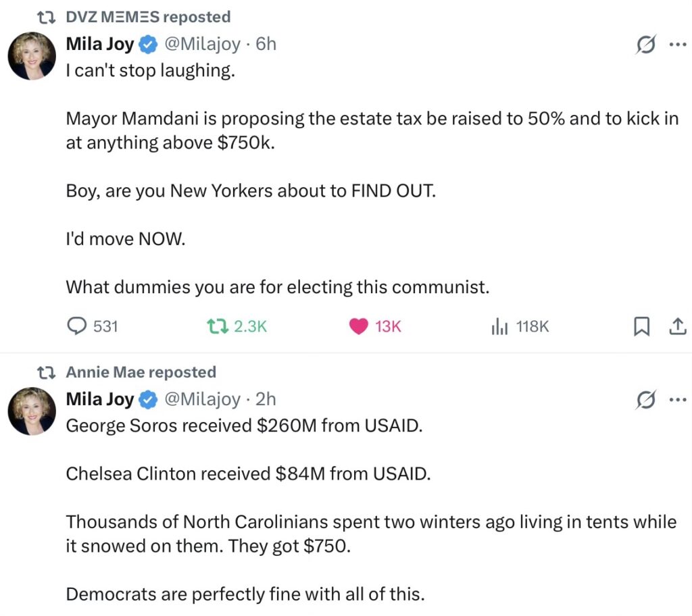The height and width of the screenshot is (616, 692).
Task: Share the first tweet via share icon
Action: pyautogui.click(x=676, y=327)
